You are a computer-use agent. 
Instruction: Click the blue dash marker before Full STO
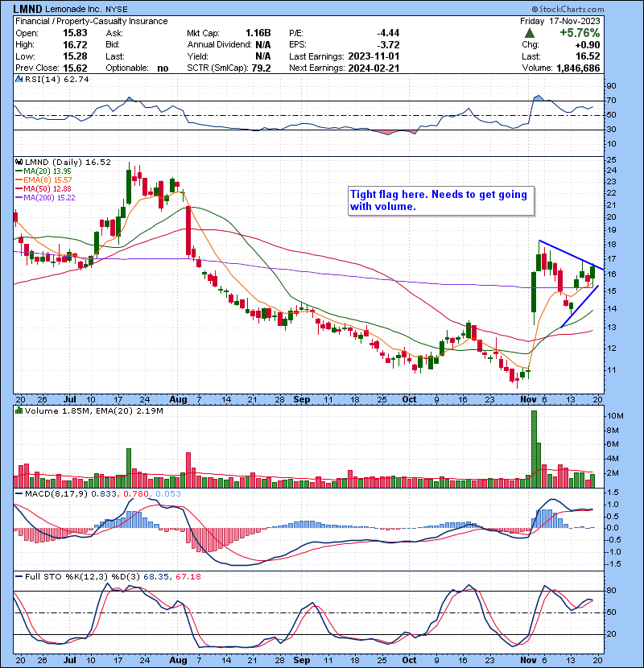tap(19, 577)
